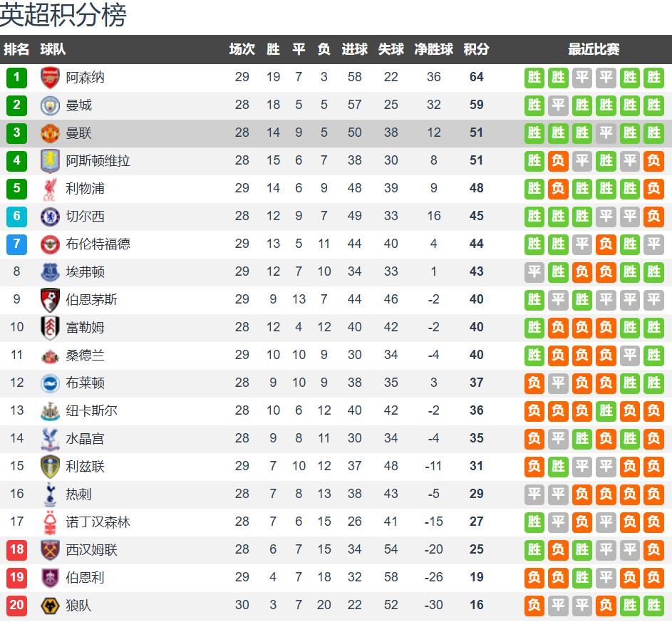Sort table by 积分 column header
The height and width of the screenshot is (622, 672).
coord(476,49)
